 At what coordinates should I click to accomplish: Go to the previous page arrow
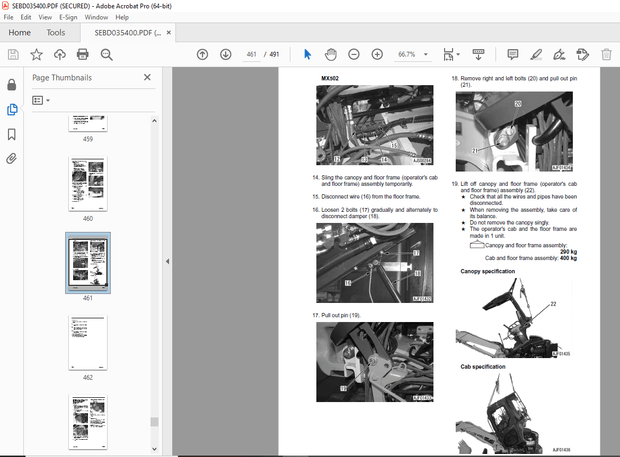pyautogui.click(x=202, y=54)
